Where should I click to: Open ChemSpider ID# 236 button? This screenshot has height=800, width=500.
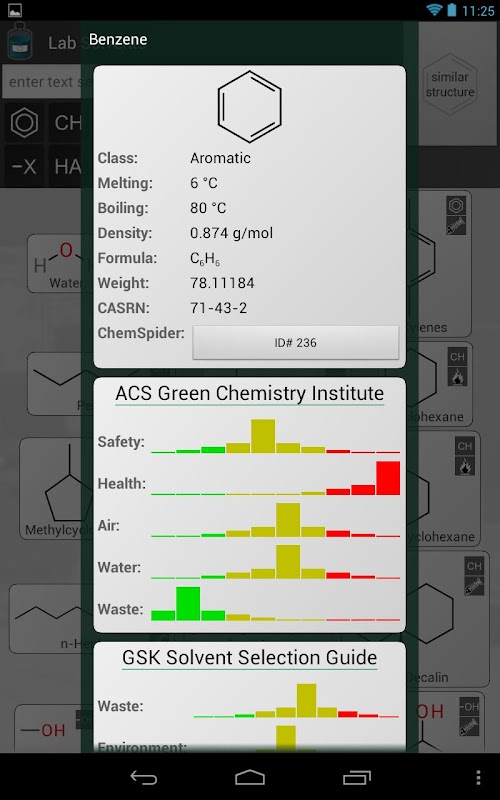pos(295,342)
